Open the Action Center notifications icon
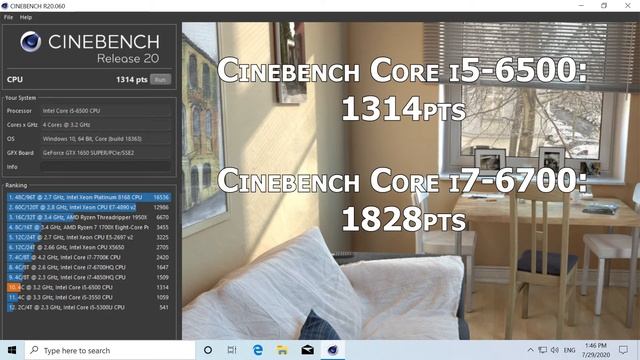This screenshot has width=640, height=360. (623, 350)
